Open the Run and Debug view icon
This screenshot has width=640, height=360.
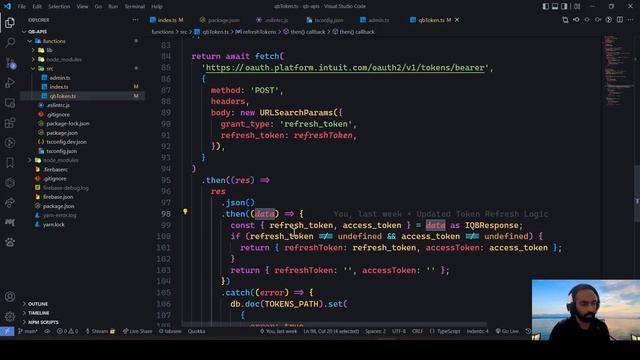click(10, 82)
